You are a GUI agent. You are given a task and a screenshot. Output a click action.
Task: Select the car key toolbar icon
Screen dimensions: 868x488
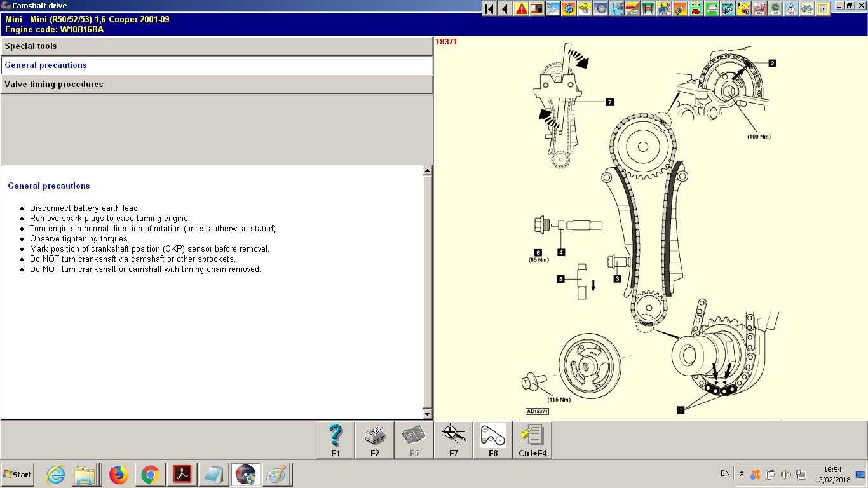tap(680, 9)
